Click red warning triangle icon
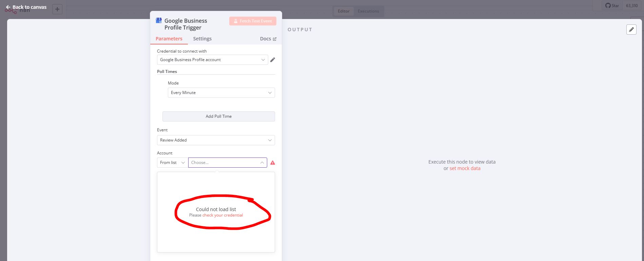 pos(273,163)
